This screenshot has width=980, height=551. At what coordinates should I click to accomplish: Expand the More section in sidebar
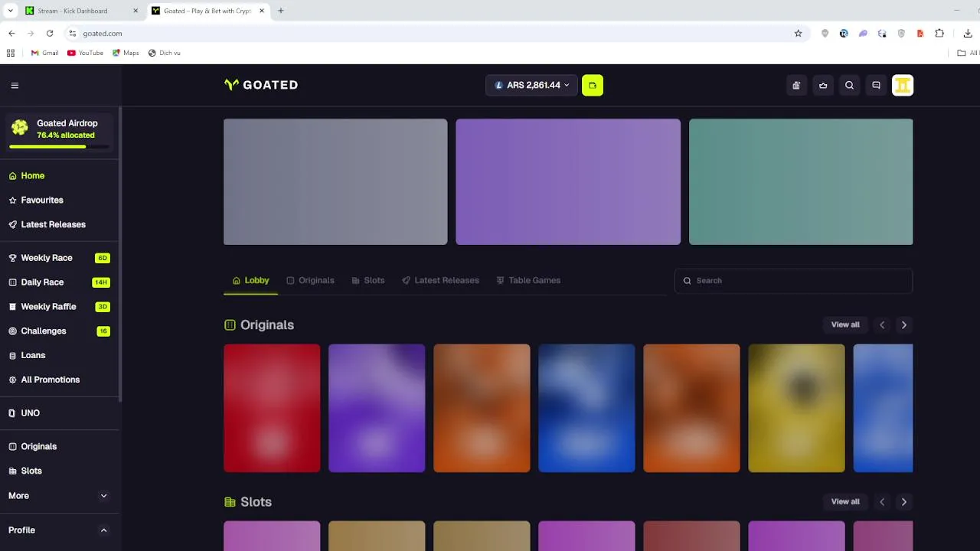103,496
